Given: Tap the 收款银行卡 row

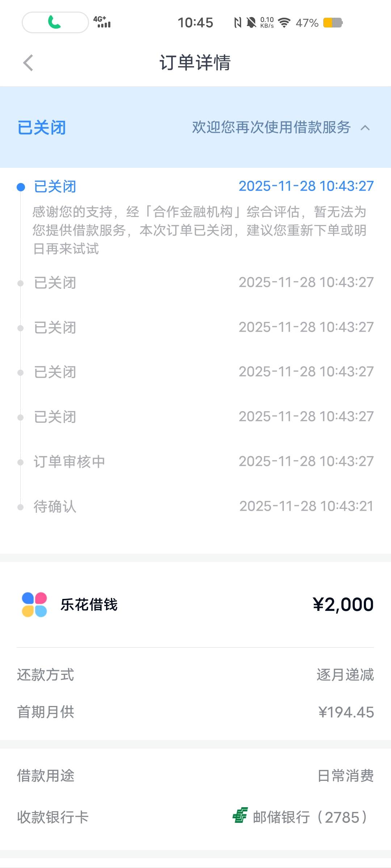Looking at the screenshot, I should tap(195, 817).
